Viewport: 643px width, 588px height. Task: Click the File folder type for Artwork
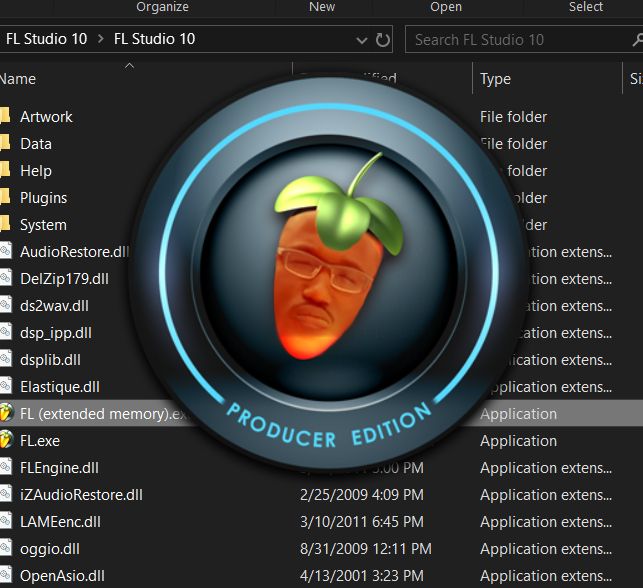513,117
